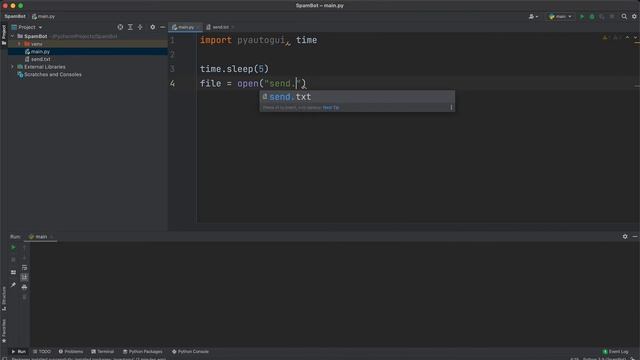
Task: Click Down the Stack Trace arrow
Action: [24, 258]
